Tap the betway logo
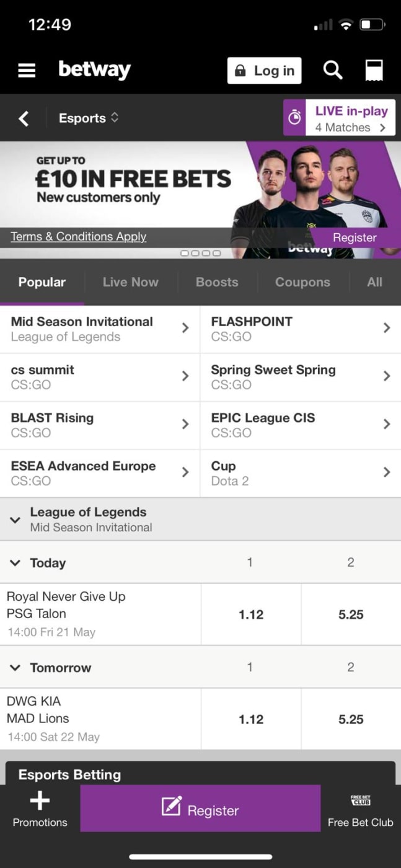Viewport: 401px width, 868px height. (x=94, y=70)
